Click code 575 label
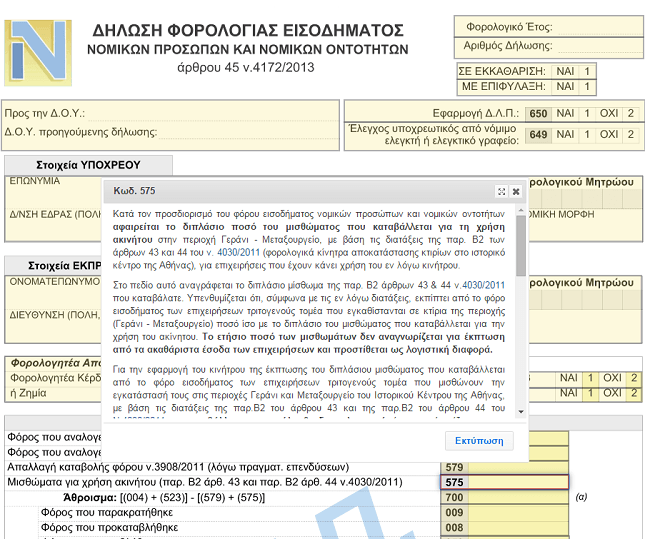 [454, 482]
